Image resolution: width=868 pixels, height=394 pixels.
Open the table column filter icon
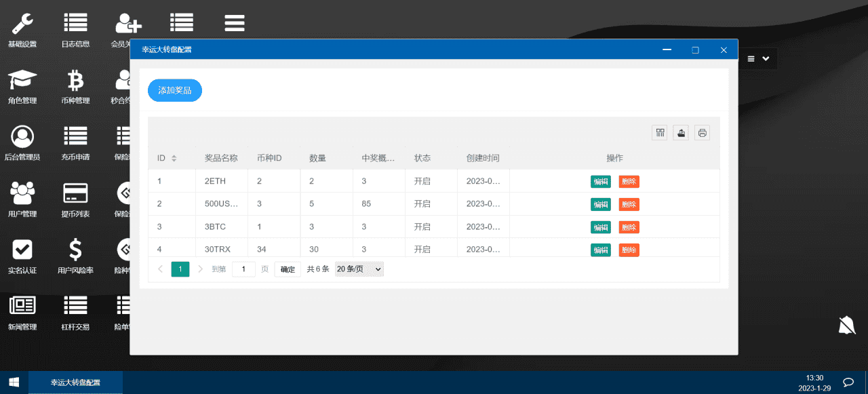(660, 132)
